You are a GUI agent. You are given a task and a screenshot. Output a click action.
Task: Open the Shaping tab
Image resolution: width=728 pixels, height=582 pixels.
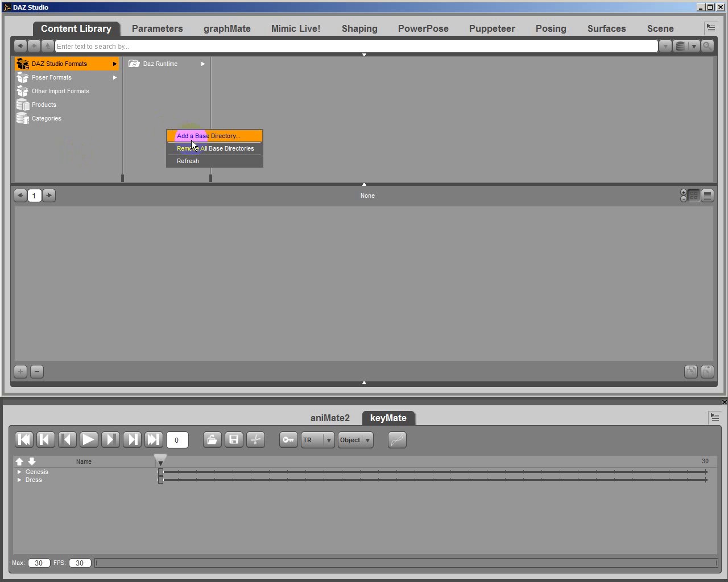click(x=359, y=28)
